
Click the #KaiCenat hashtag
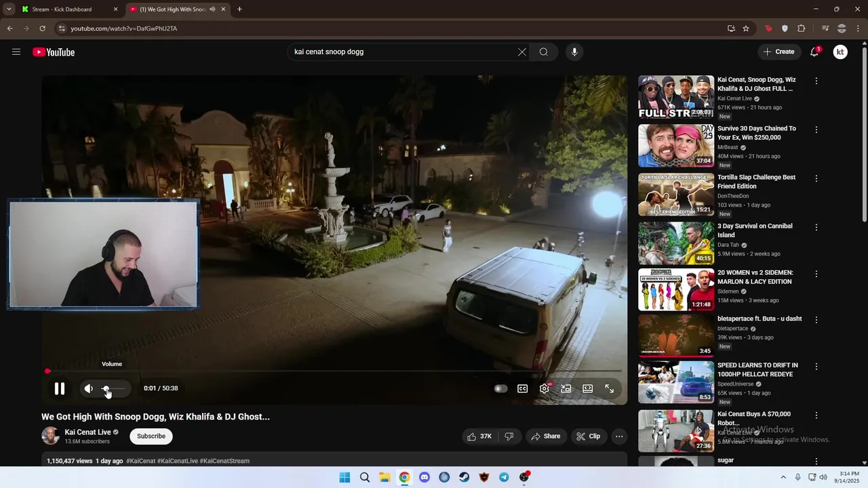(x=141, y=461)
